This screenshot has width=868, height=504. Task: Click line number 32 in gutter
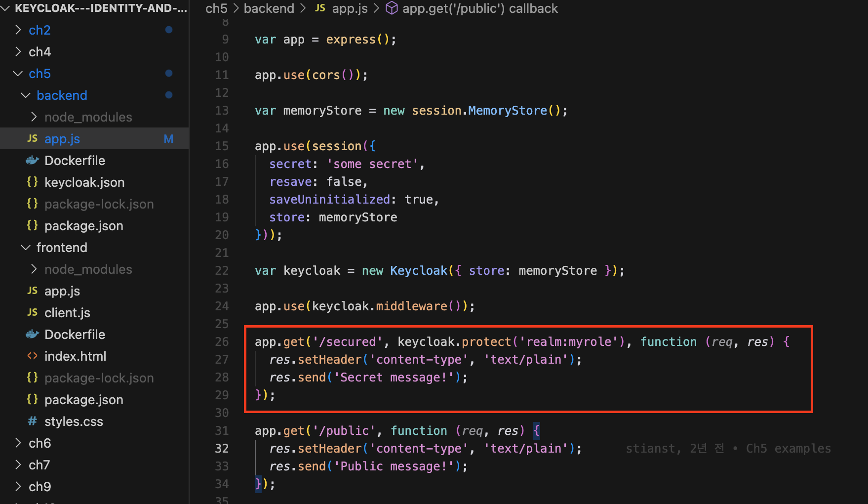pyautogui.click(x=222, y=449)
